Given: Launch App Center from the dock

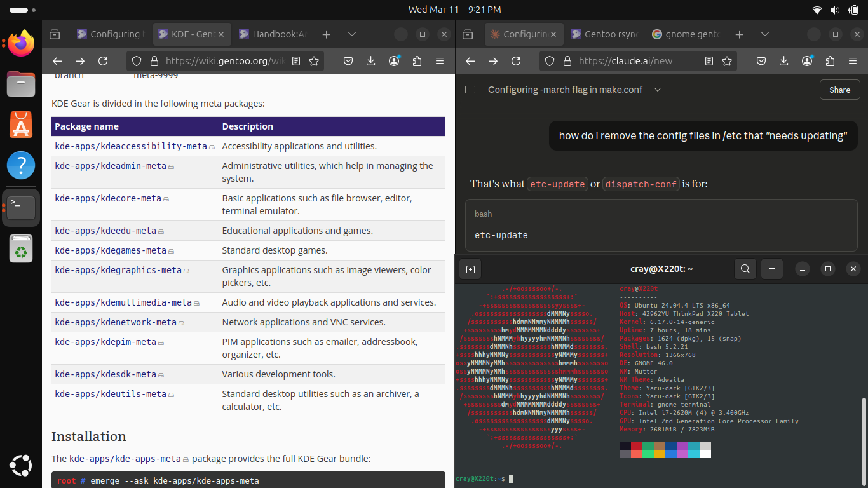Looking at the screenshot, I should pyautogui.click(x=21, y=125).
